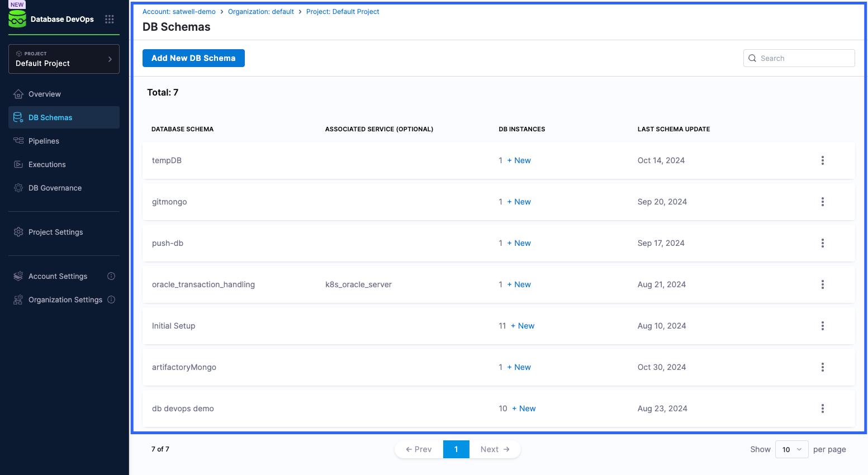Viewport: 868px width, 475px height.
Task: Open the kebab menu for db devops demo
Action: [x=822, y=408]
